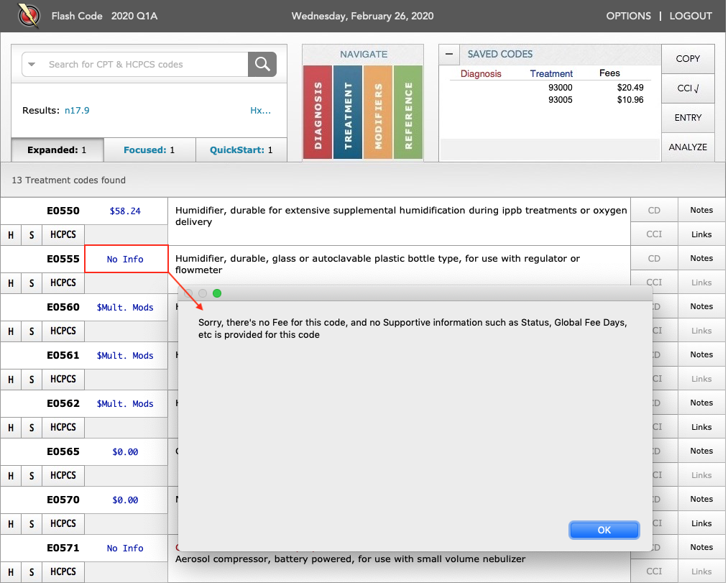
Task: Open the search box dropdown arrow
Action: [32, 64]
